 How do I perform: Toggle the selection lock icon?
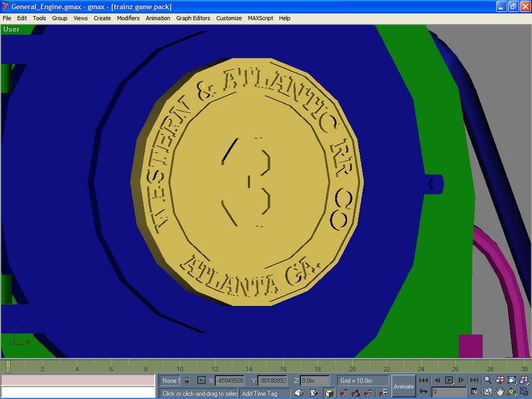click(187, 380)
